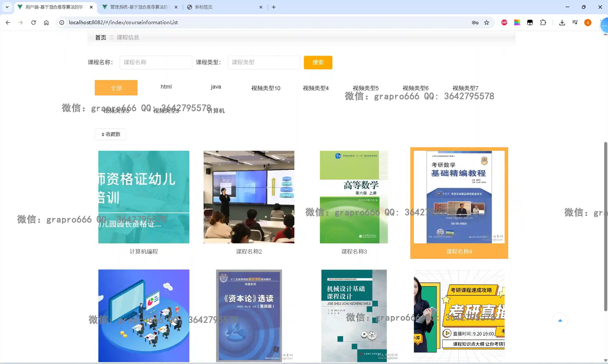Open the browser downloads icon
The width and height of the screenshot is (608, 364).
pyautogui.click(x=562, y=23)
